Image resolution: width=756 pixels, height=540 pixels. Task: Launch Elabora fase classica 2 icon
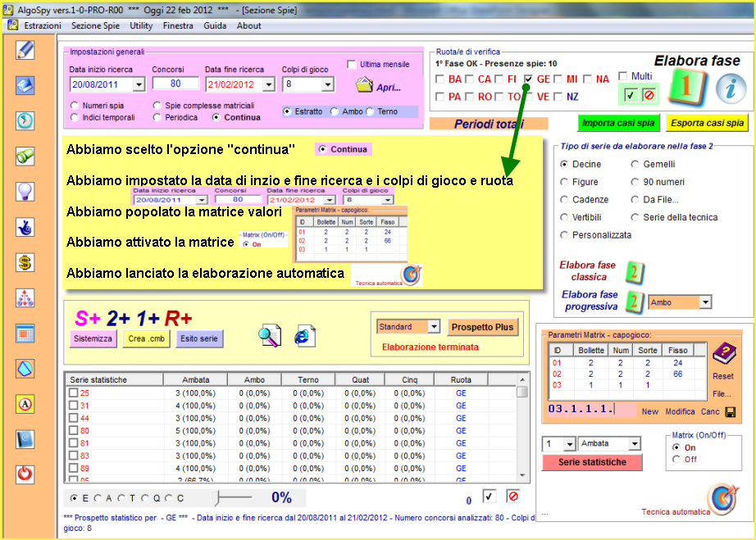click(x=635, y=273)
